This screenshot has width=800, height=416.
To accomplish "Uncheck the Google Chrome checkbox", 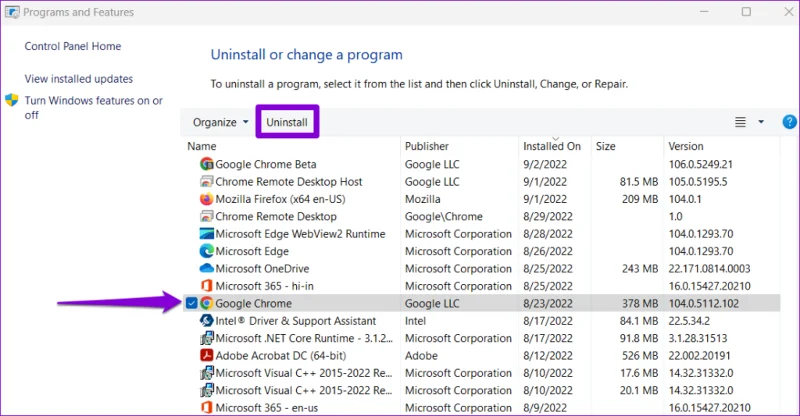I will pos(191,303).
